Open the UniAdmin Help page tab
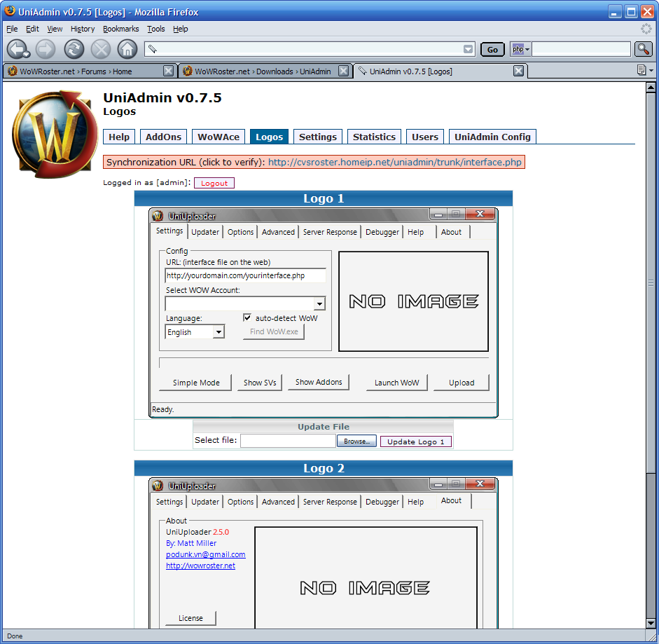 [119, 137]
